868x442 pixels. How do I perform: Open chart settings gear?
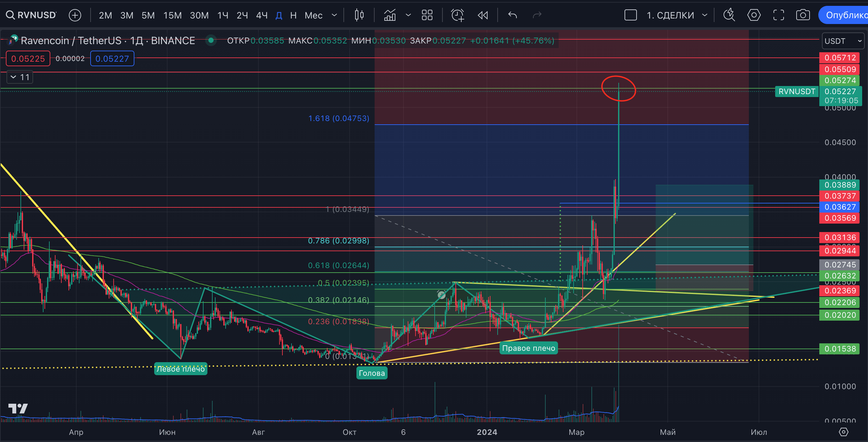[754, 15]
